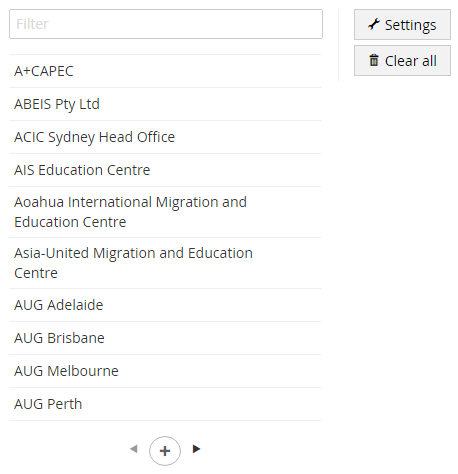Click the trash icon on the Clear all button
Image resolution: width=458 pixels, height=474 pixels.
coord(374,60)
